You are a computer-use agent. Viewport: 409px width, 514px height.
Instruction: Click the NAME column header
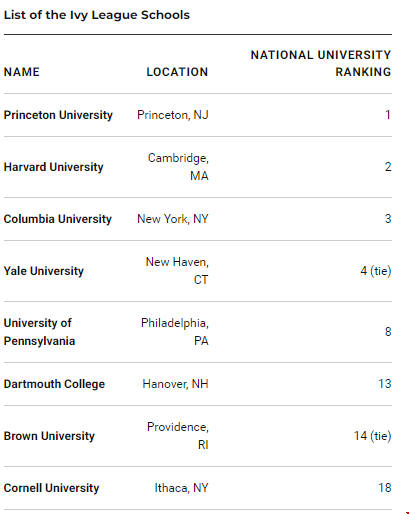pyautogui.click(x=22, y=72)
